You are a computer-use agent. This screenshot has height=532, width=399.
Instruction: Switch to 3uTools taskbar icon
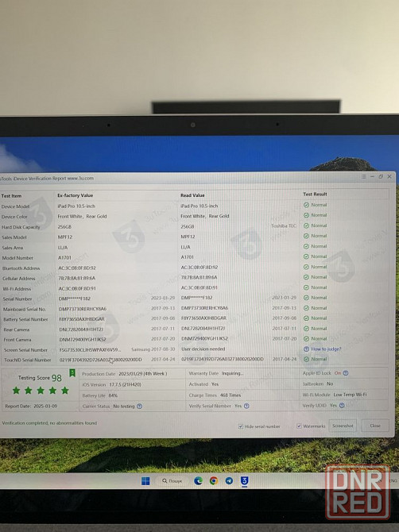click(244, 480)
